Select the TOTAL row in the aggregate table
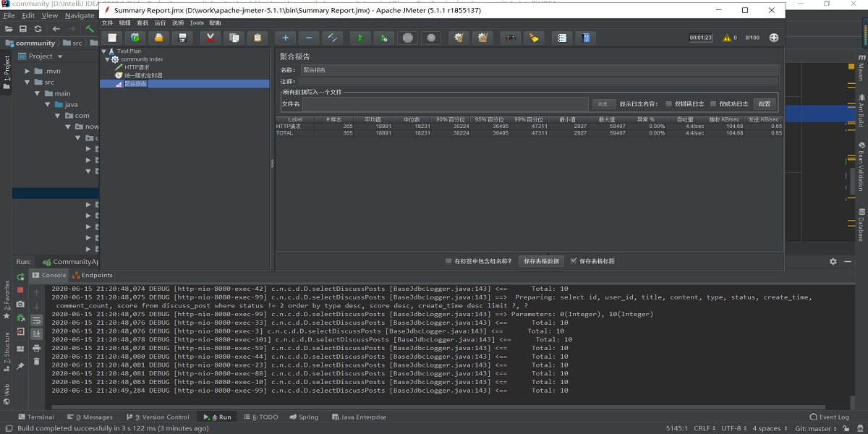 tap(529, 133)
